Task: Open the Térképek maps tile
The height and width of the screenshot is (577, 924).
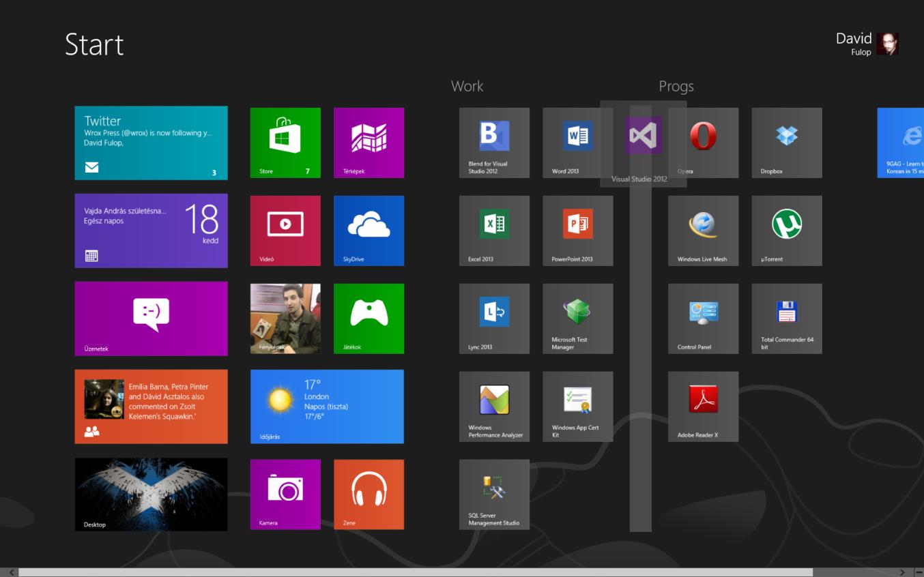Action: 369,143
